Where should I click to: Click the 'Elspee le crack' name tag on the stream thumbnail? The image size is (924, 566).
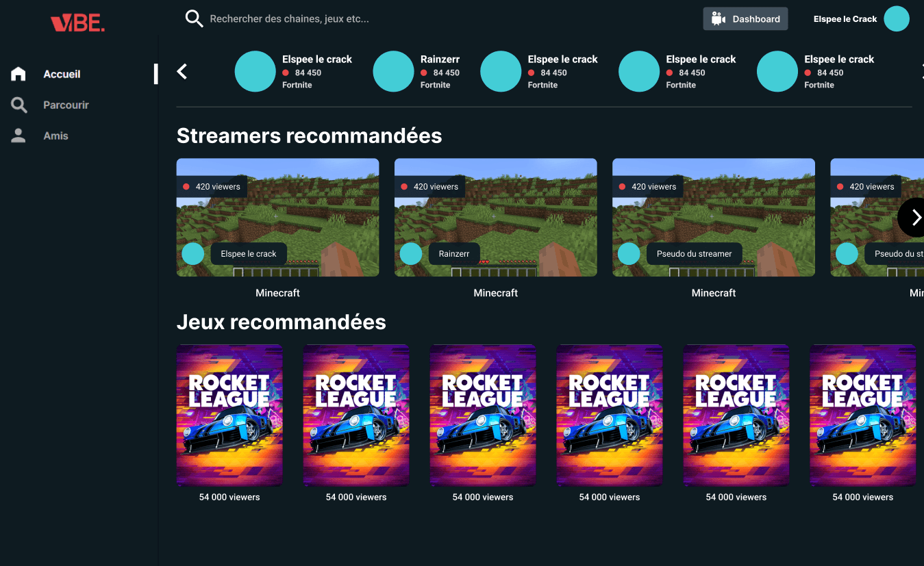249,254
